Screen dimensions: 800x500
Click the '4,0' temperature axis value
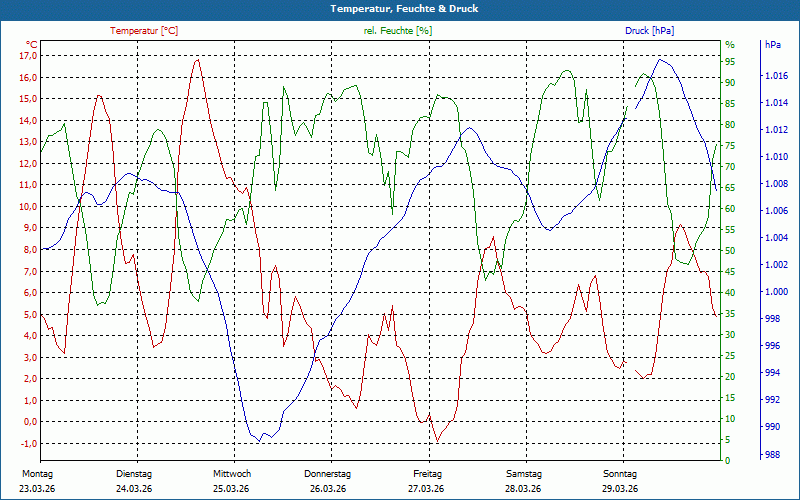pyautogui.click(x=30, y=335)
